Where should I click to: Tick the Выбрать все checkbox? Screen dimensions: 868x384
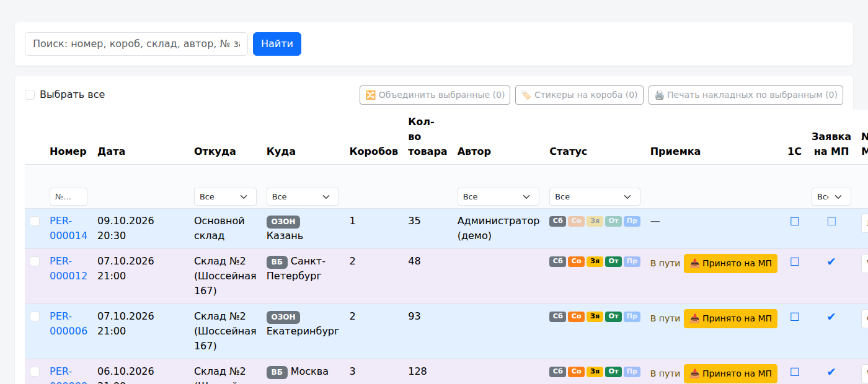click(30, 95)
